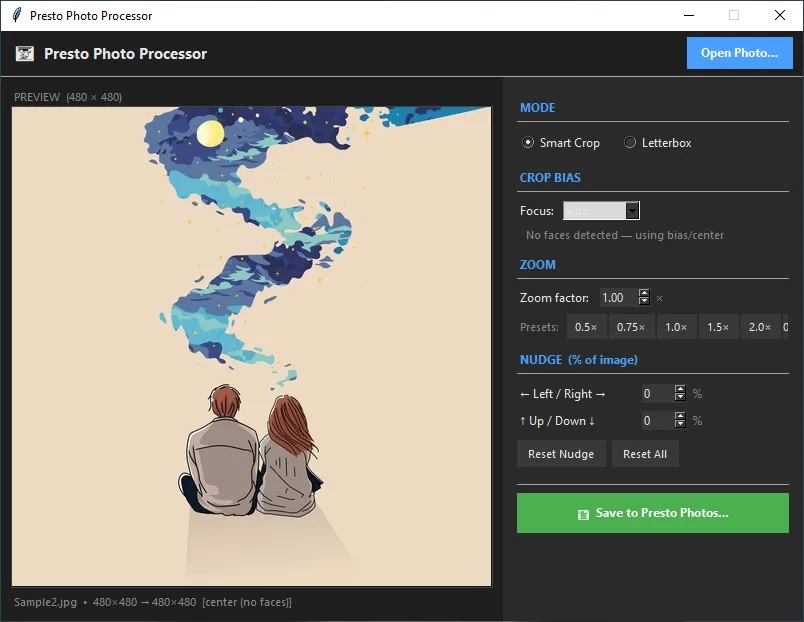Apply the 0.5× zoom preset
The height and width of the screenshot is (622, 804).
pyautogui.click(x=586, y=327)
